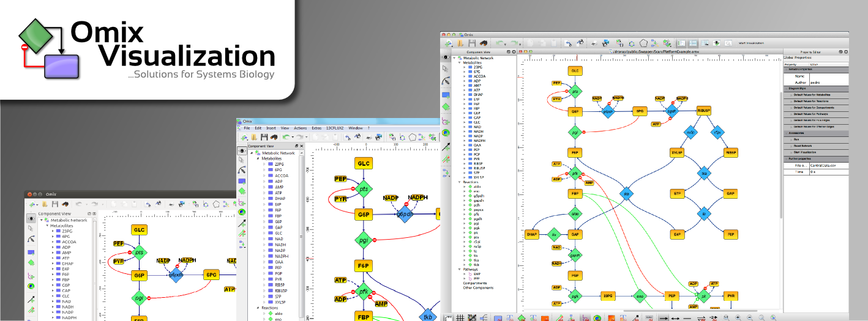Collapse Metabolic Network in Linux Component View
Viewport: 868px width, 321px height.
[x=42, y=220]
